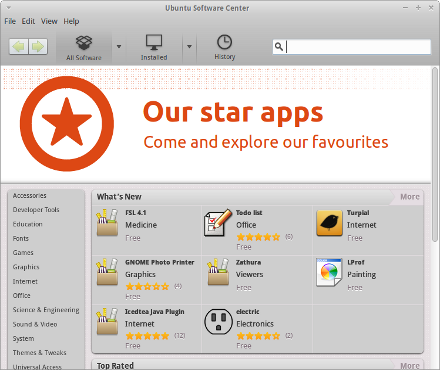Select the Themes & Tweaks category
Viewport: 440px width, 370px height.
pyautogui.click(x=39, y=353)
